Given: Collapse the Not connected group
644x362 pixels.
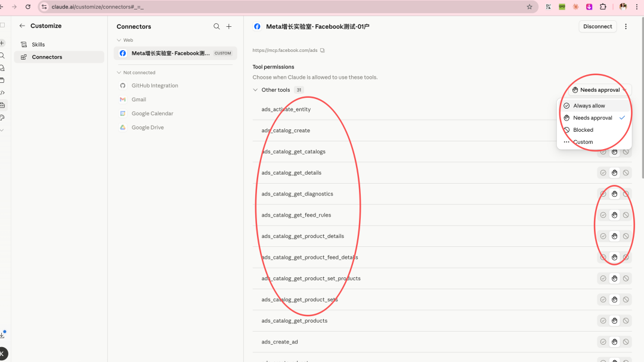Looking at the screenshot, I should click(x=119, y=73).
